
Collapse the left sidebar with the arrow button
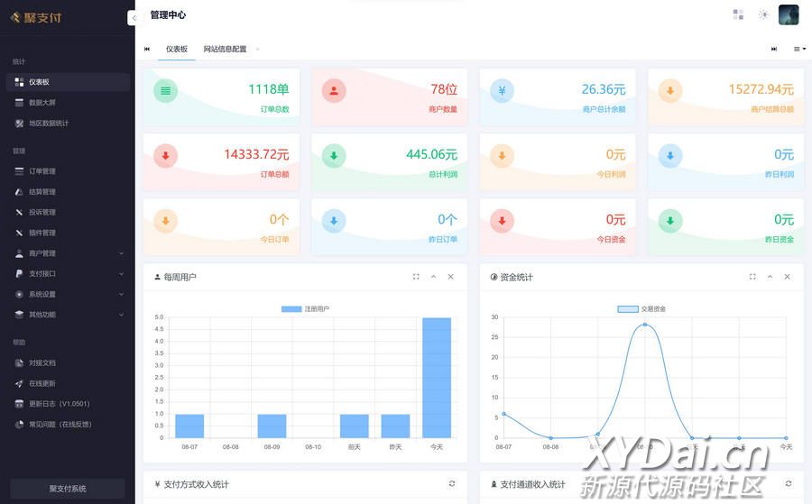(133, 18)
